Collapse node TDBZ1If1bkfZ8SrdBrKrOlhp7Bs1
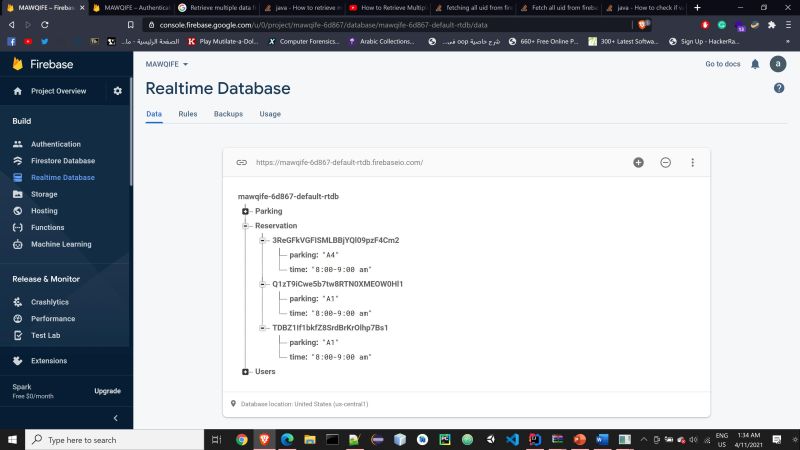 [262, 328]
